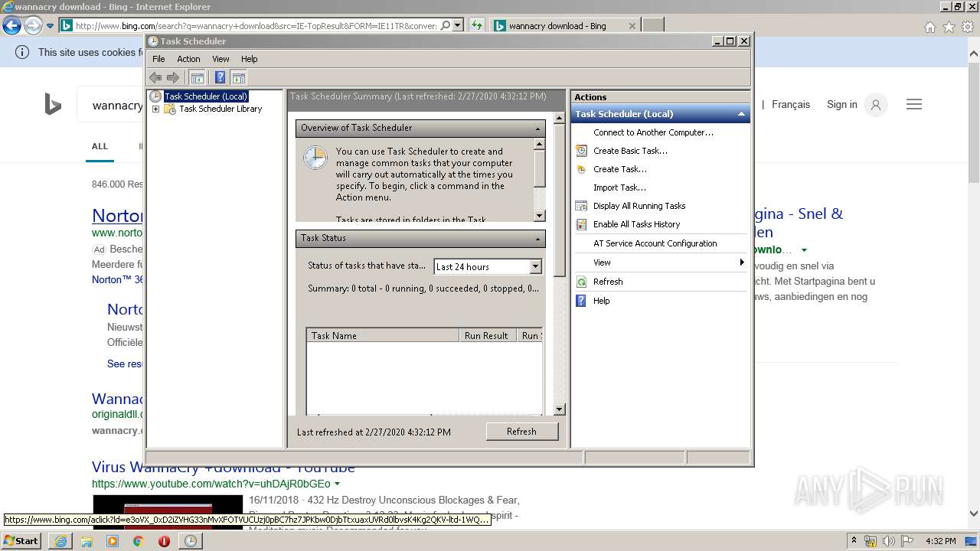Click the Help toolbar icon in Task Scheduler

(x=220, y=77)
